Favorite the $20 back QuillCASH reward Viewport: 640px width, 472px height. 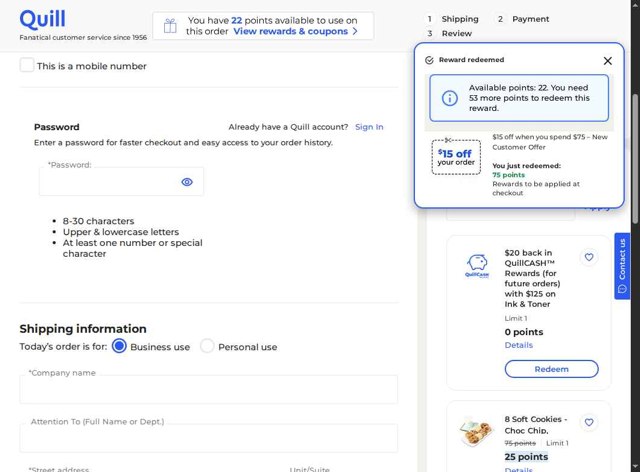pos(589,257)
